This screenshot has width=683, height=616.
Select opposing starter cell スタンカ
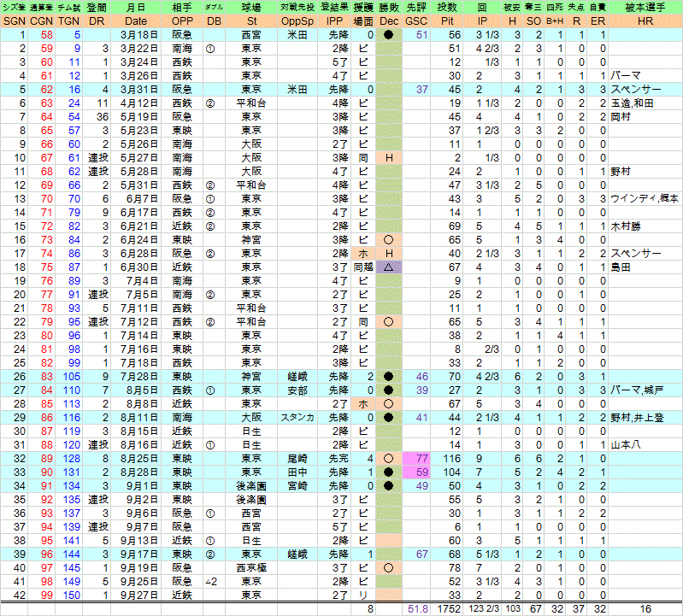pyautogui.click(x=297, y=418)
